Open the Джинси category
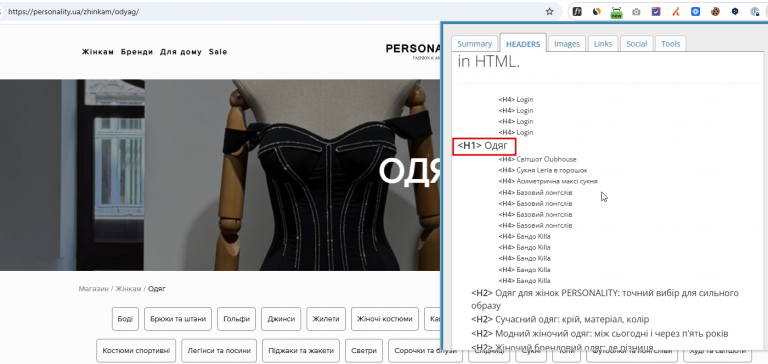 pos(281,319)
